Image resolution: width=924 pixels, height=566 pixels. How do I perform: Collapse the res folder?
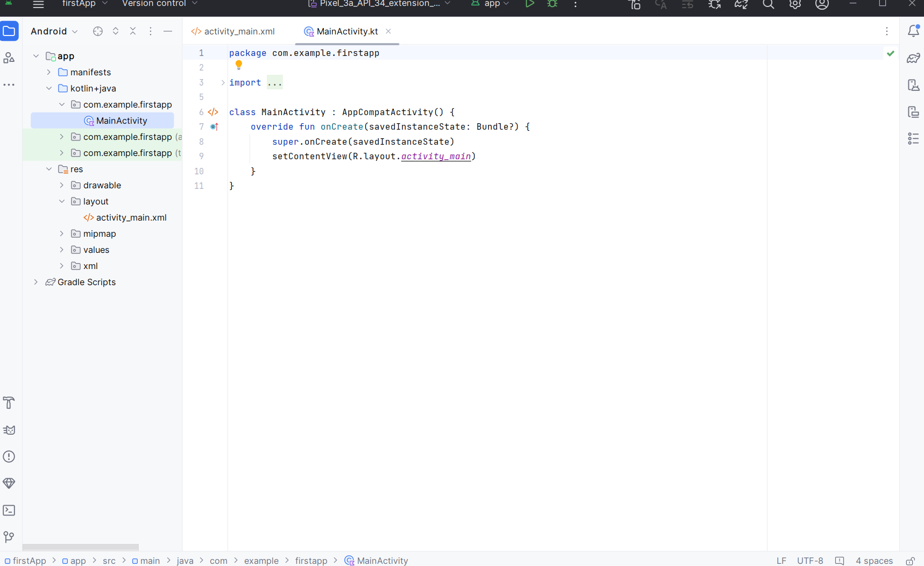pos(49,169)
